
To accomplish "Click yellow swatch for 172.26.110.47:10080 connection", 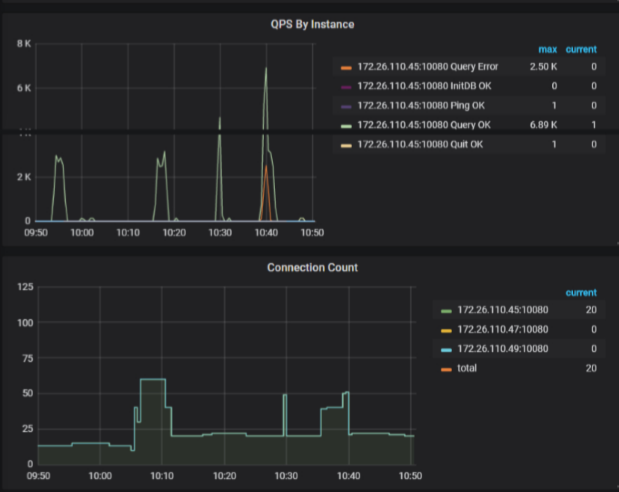I will (x=446, y=331).
